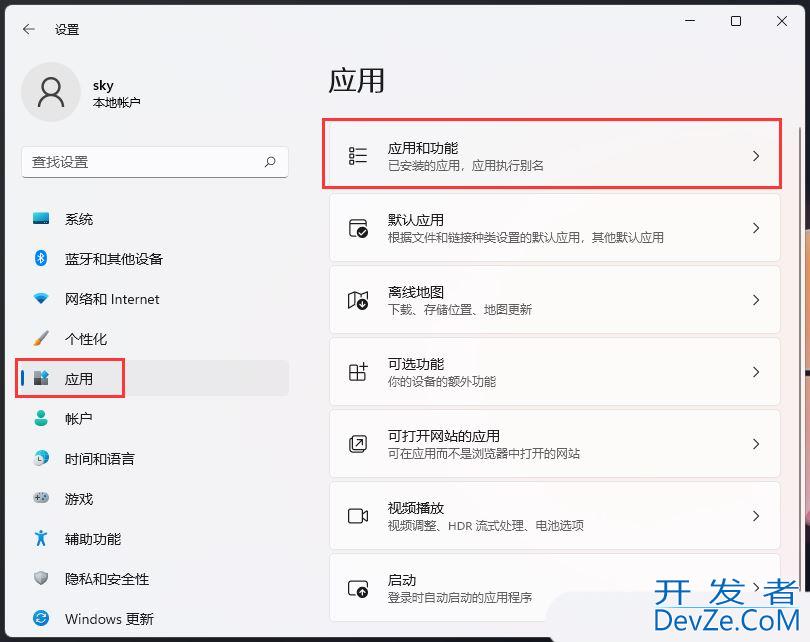Select 帐户 in the sidebar
This screenshot has width=810, height=642.
click(x=154, y=418)
